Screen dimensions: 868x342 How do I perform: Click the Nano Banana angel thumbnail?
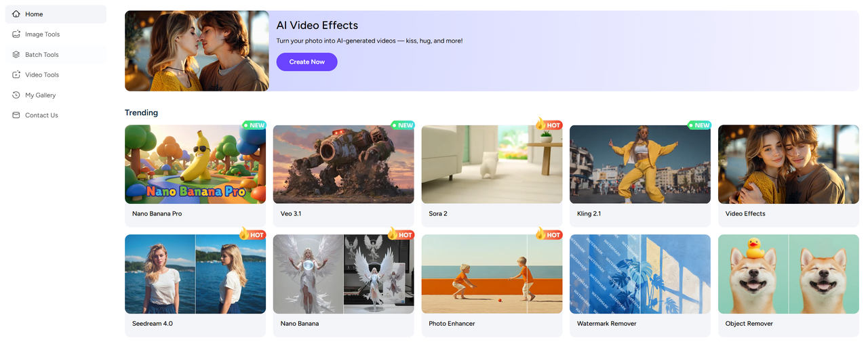343,274
